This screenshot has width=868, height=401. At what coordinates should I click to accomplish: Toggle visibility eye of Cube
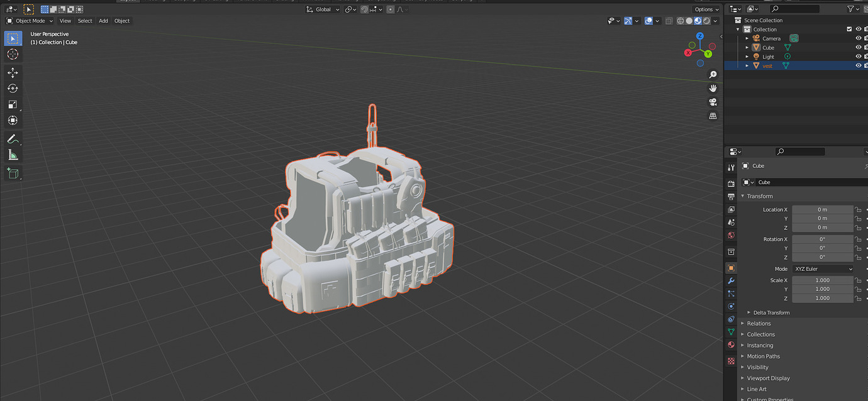(x=858, y=47)
